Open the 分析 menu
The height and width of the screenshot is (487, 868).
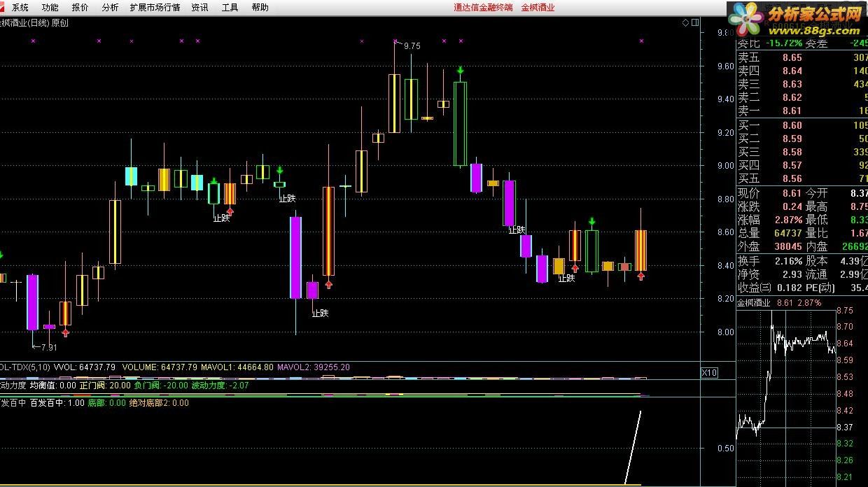pos(110,8)
